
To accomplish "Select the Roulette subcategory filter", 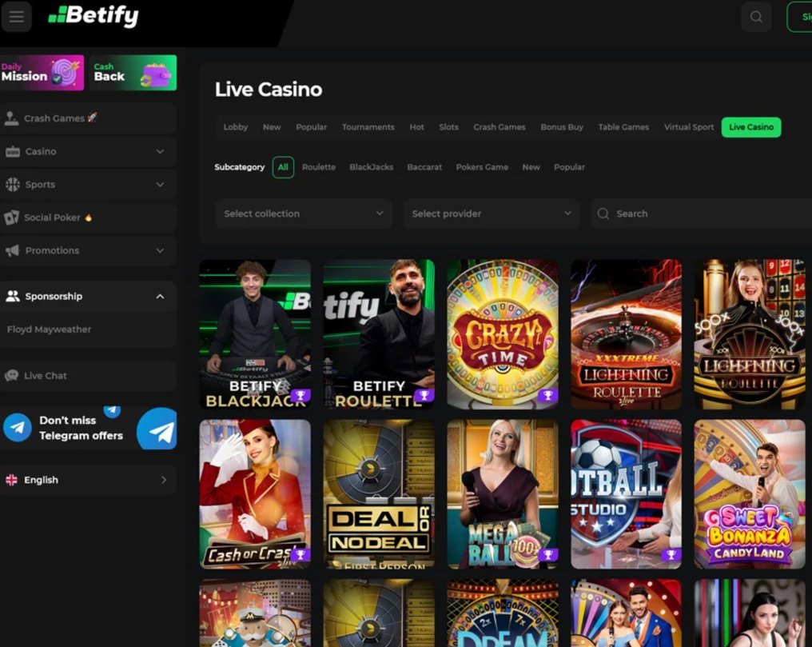I will pyautogui.click(x=319, y=167).
